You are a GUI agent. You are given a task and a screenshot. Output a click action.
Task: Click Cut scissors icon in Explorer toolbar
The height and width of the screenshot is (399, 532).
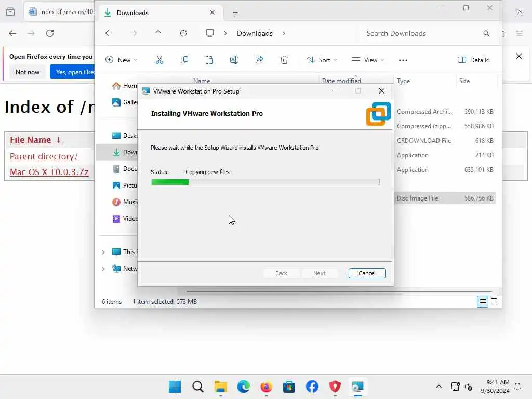[159, 60]
